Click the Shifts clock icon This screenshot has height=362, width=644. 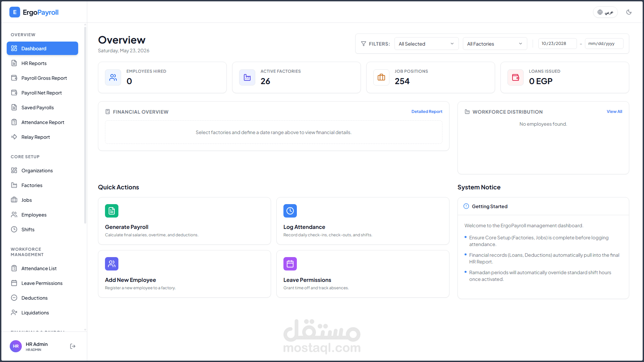(14, 229)
